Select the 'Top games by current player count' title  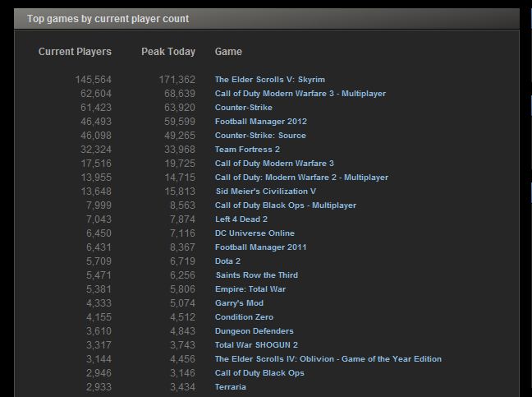point(108,19)
